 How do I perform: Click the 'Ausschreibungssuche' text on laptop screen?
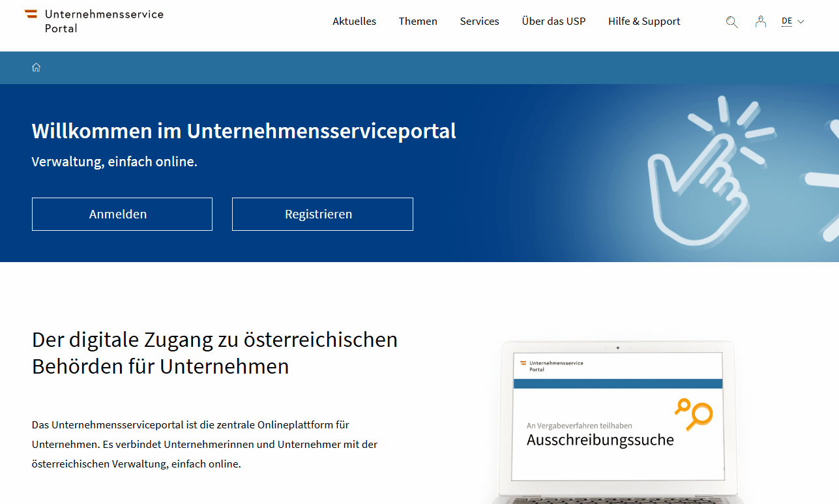pyautogui.click(x=600, y=440)
